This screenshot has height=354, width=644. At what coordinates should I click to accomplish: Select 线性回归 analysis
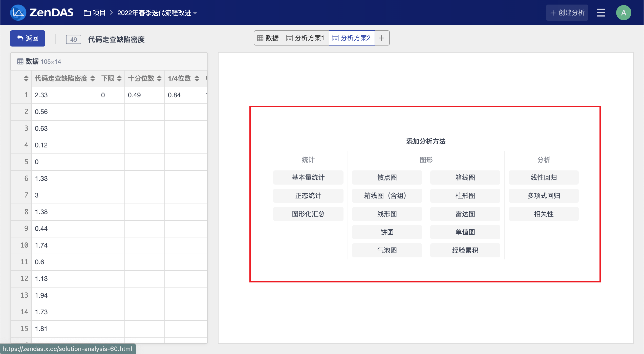(x=544, y=178)
